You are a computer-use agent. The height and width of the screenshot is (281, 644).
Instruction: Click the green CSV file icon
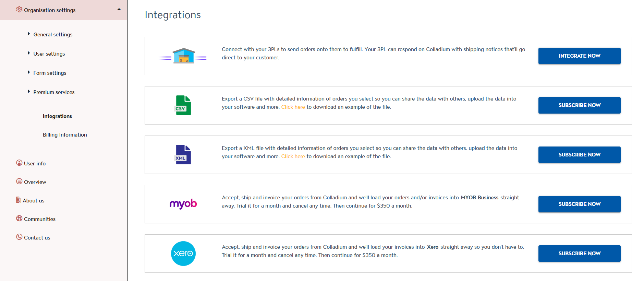pos(183,105)
